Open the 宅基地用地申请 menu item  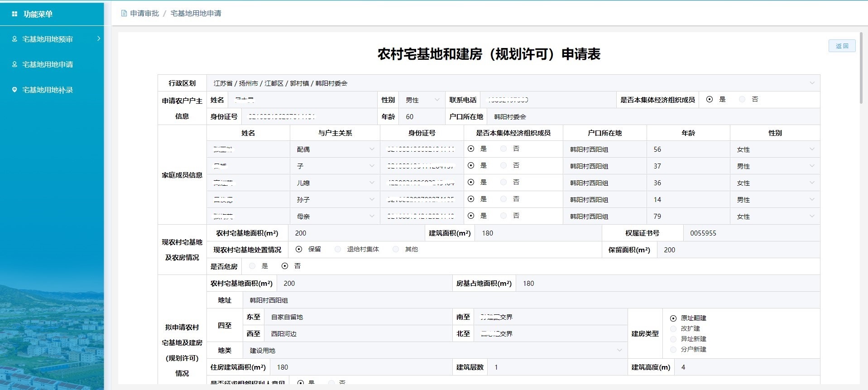pyautogui.click(x=48, y=64)
